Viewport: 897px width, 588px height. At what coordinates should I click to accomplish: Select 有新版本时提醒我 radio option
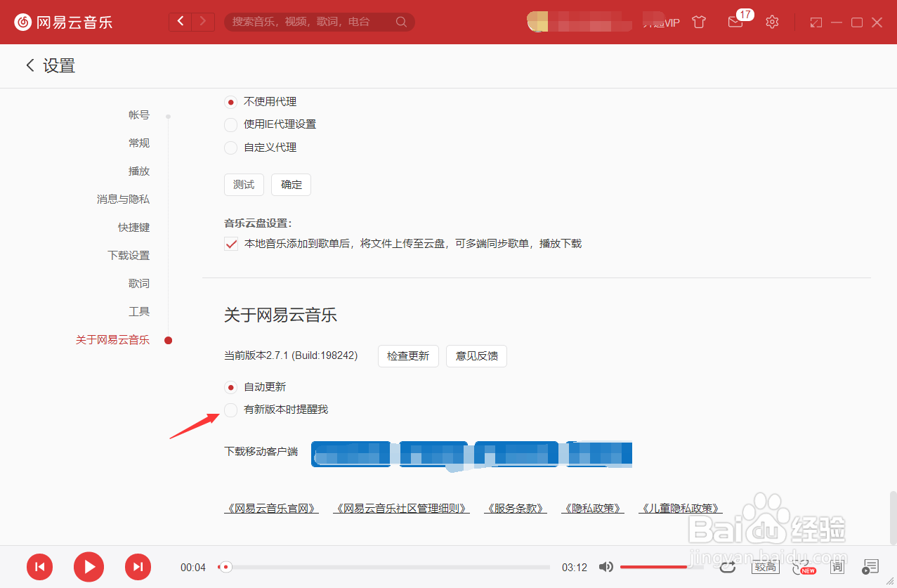[230, 410]
